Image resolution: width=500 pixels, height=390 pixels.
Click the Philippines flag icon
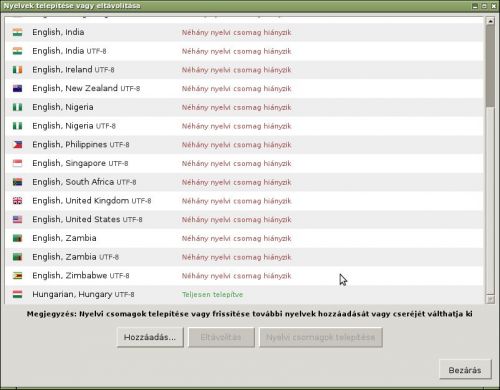coord(17,144)
